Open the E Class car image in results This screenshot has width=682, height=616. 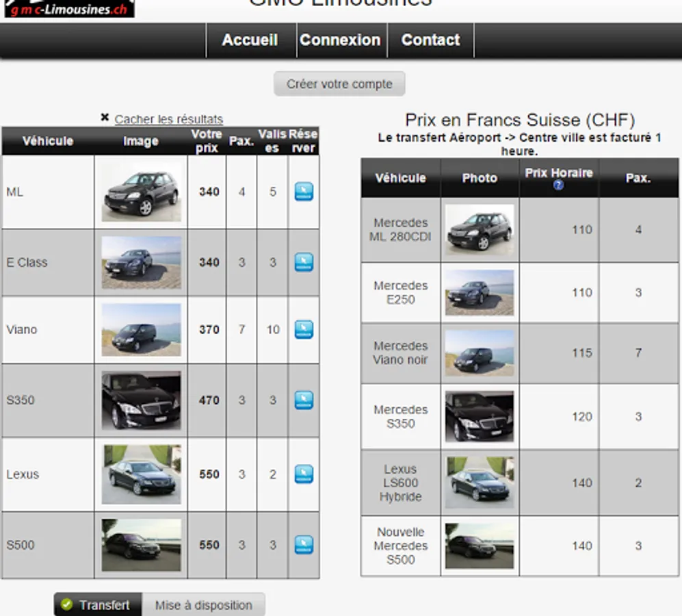(x=142, y=263)
